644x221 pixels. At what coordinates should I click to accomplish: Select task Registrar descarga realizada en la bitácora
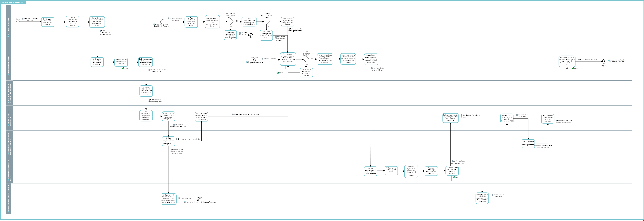[431, 171]
